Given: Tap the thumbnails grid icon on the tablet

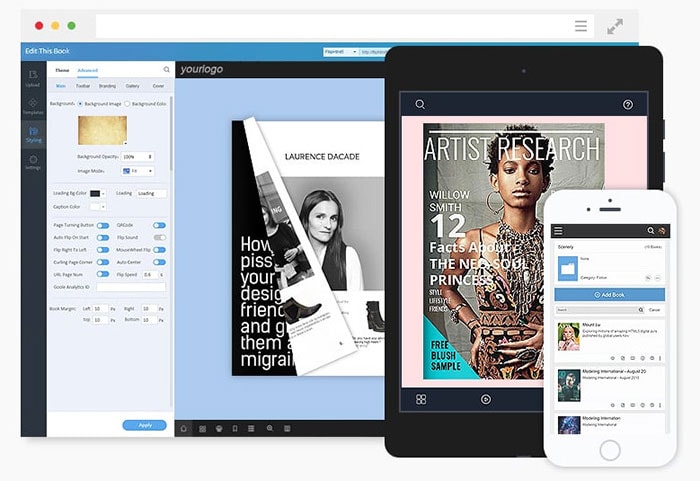Looking at the screenshot, I should click(421, 399).
